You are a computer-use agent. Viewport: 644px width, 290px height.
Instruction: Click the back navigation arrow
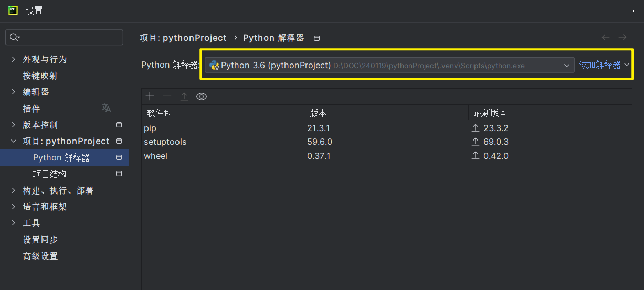(606, 37)
